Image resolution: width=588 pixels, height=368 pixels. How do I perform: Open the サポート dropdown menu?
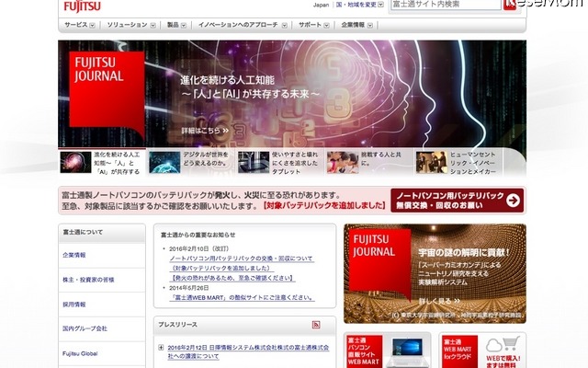[x=314, y=25]
